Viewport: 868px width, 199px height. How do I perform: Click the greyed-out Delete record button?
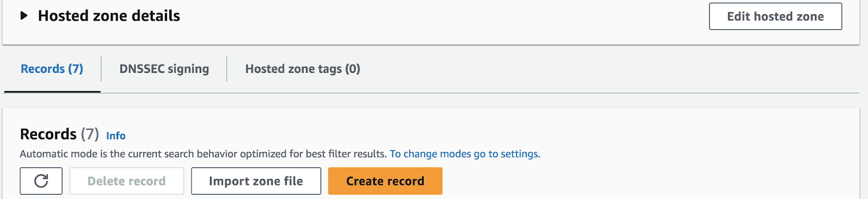[x=126, y=181]
